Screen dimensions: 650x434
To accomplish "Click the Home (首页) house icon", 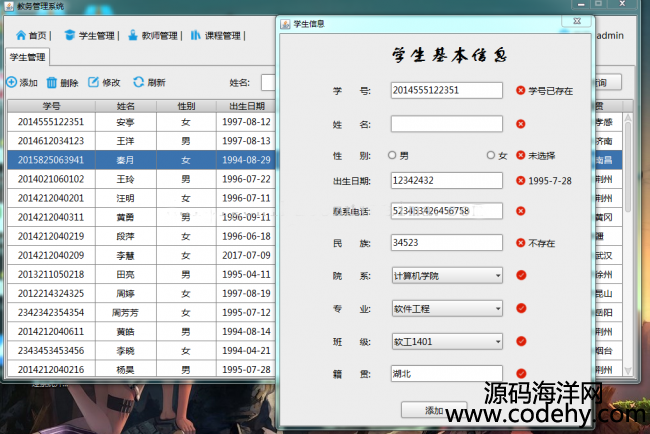I will click(20, 35).
